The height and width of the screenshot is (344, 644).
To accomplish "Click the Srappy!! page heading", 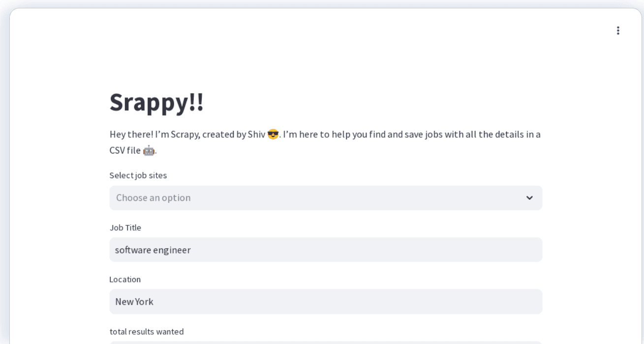I will [156, 102].
